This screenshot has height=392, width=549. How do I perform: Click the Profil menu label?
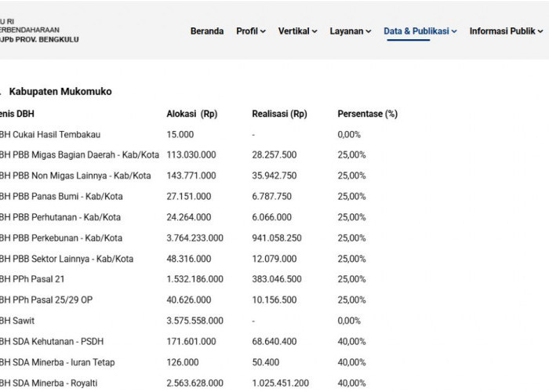point(247,31)
